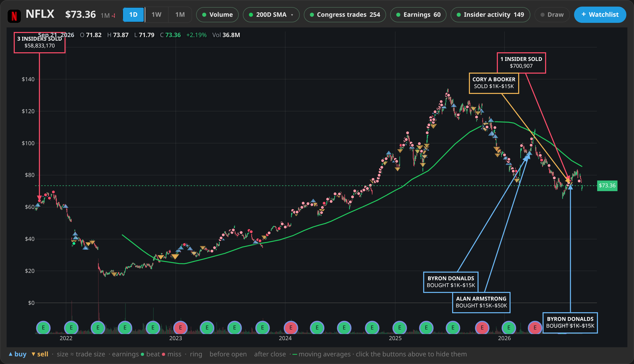Screen dimensions: 634x364
Task: Click the 'sell' legend entry
Action: click(40, 354)
